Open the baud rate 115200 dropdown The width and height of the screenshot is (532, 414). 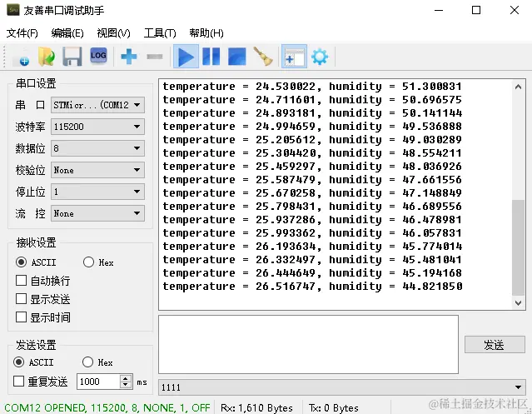click(x=97, y=127)
